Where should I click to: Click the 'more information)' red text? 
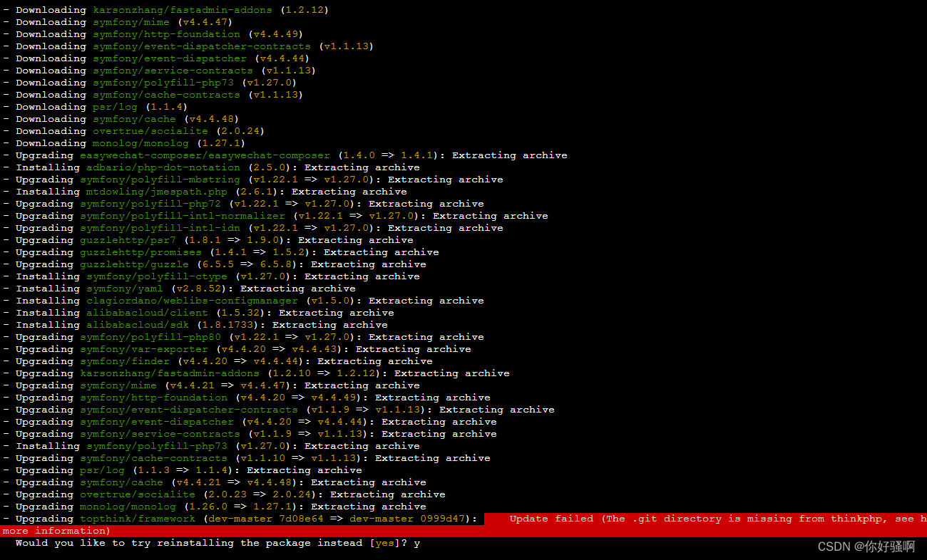[56, 531]
